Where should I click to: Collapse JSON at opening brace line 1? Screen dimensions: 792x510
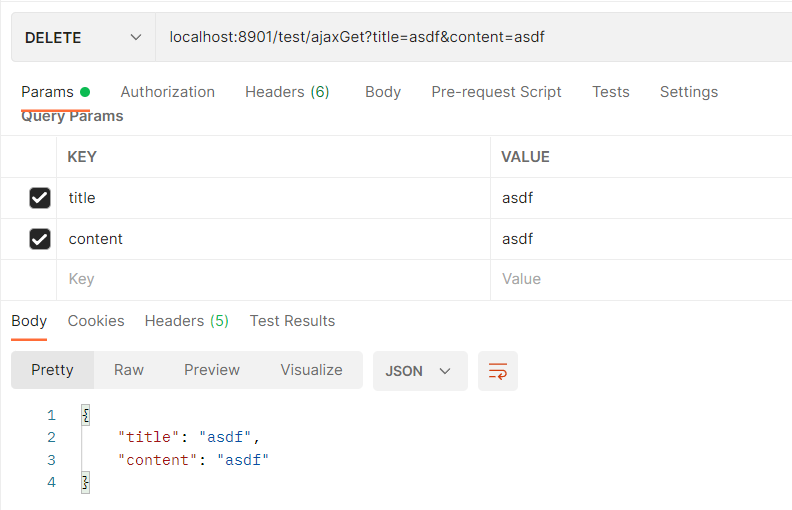[85, 416]
